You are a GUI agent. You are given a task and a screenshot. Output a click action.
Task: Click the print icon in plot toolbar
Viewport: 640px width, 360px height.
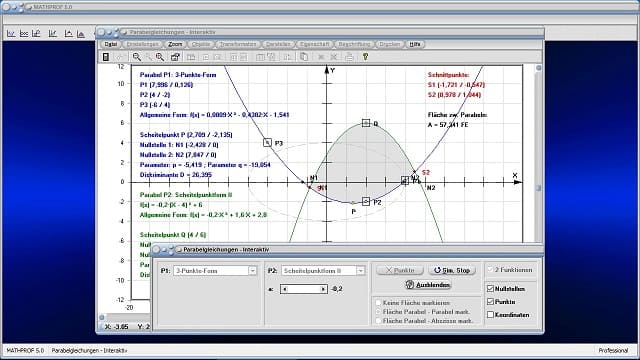pyautogui.click(x=349, y=57)
